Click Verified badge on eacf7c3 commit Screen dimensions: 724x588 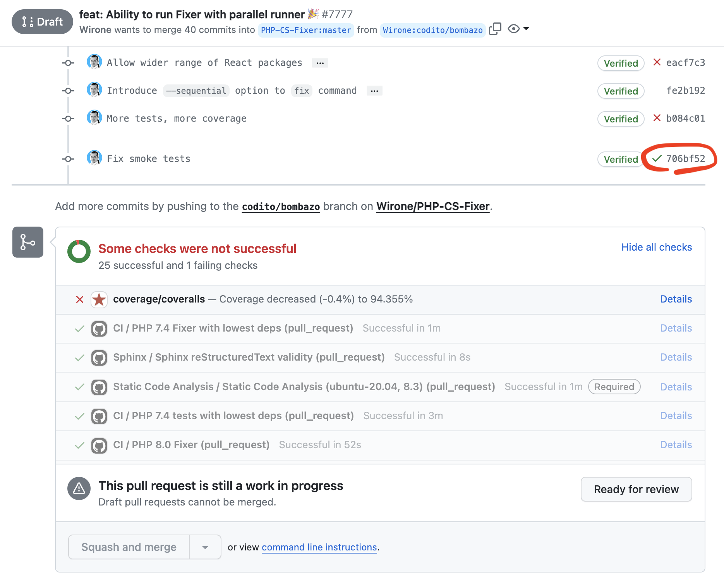[x=621, y=63]
